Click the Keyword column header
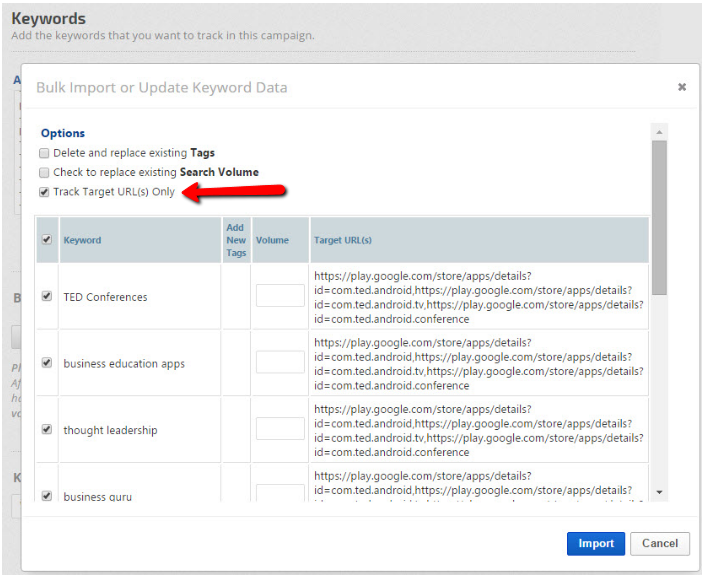 pos(82,240)
